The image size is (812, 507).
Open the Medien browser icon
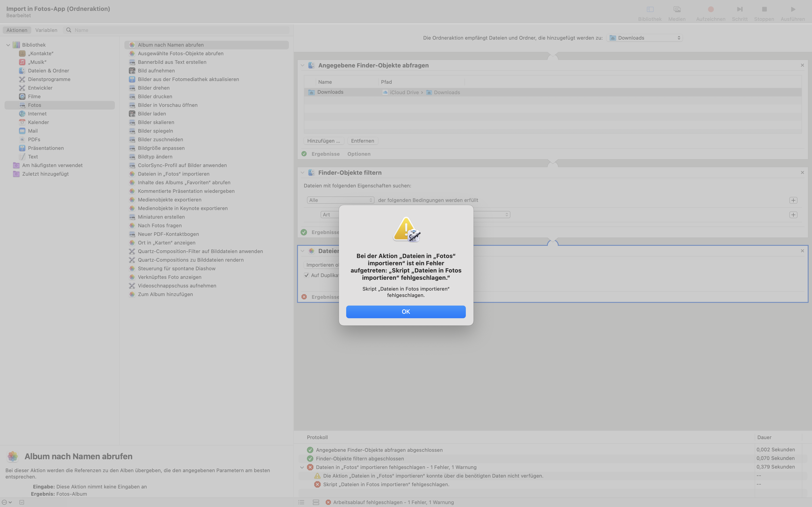[677, 9]
